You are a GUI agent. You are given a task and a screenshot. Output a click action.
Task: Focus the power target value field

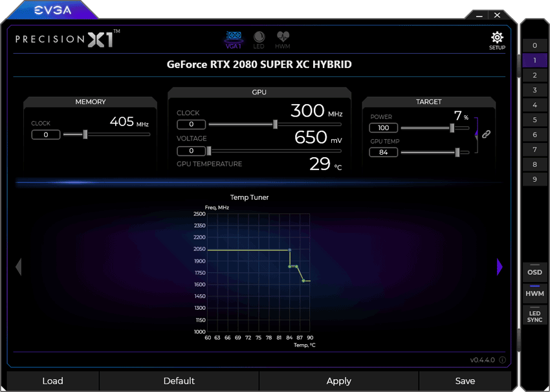[384, 128]
